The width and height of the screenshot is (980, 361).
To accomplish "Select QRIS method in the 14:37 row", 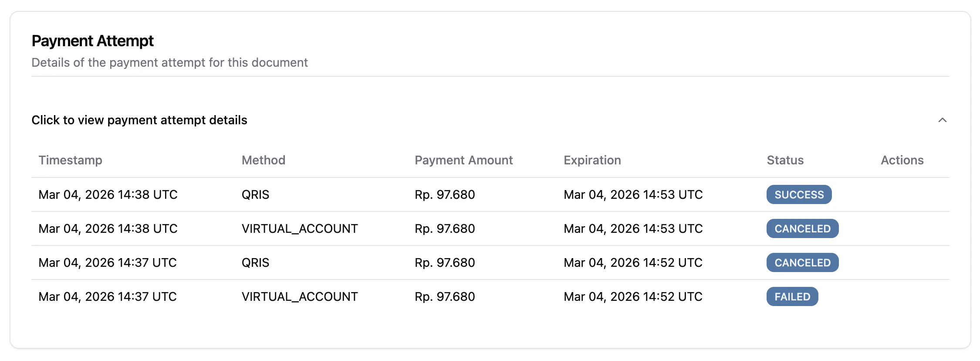I will [x=256, y=262].
